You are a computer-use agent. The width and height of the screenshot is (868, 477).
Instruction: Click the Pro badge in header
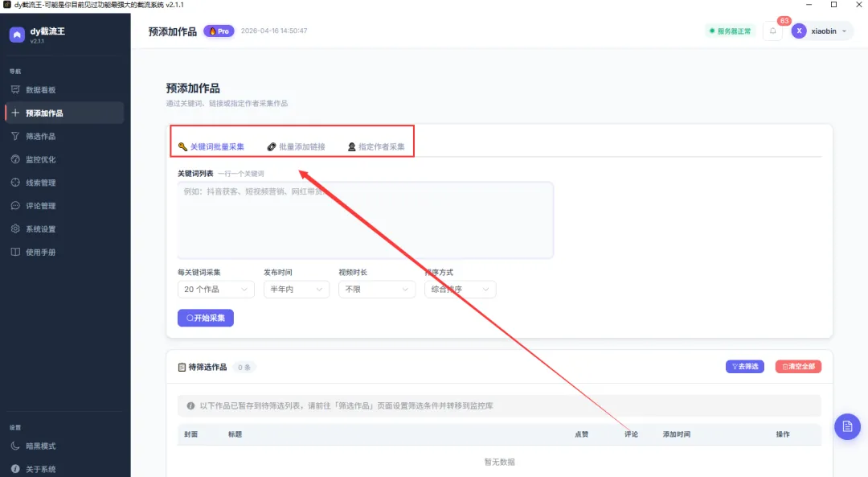coord(219,31)
